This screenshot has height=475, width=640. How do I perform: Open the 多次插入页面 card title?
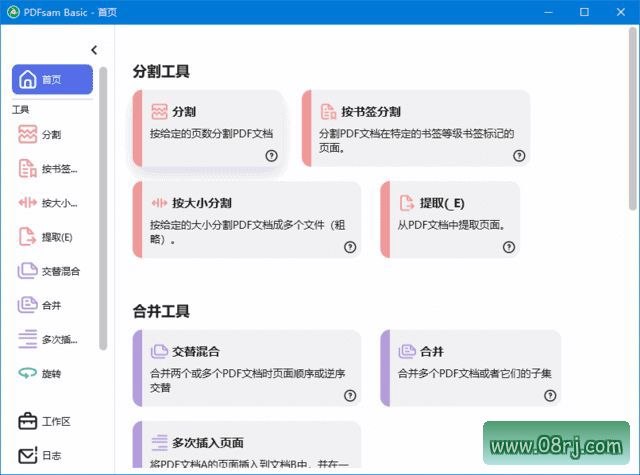click(208, 443)
